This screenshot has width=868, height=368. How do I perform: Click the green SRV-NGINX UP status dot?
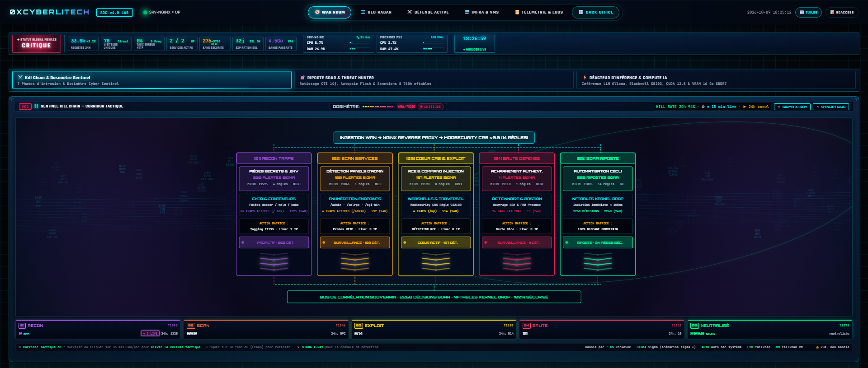coord(146,12)
